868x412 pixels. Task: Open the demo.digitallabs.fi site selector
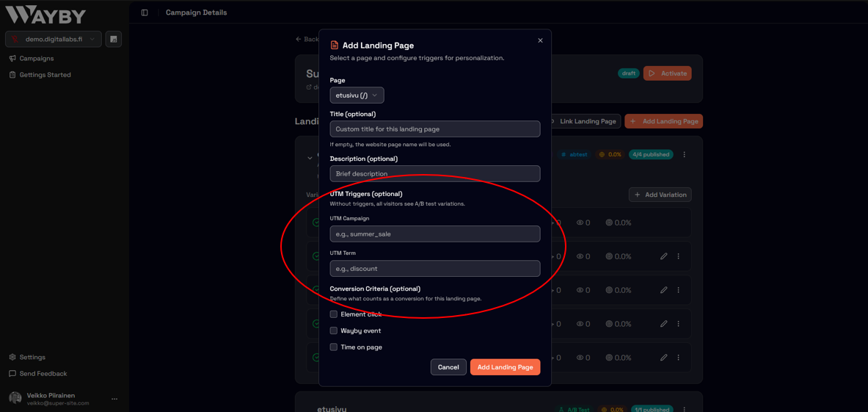pyautogui.click(x=53, y=40)
